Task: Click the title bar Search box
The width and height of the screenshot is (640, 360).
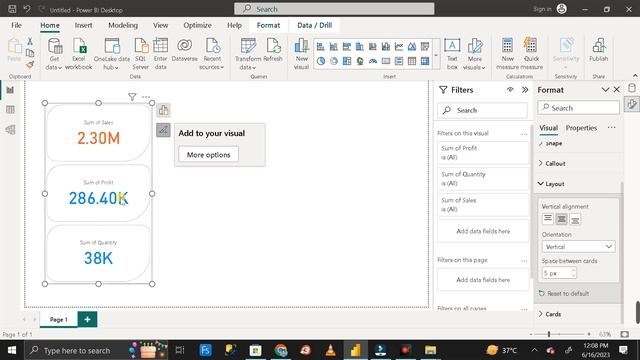Action: [334, 9]
